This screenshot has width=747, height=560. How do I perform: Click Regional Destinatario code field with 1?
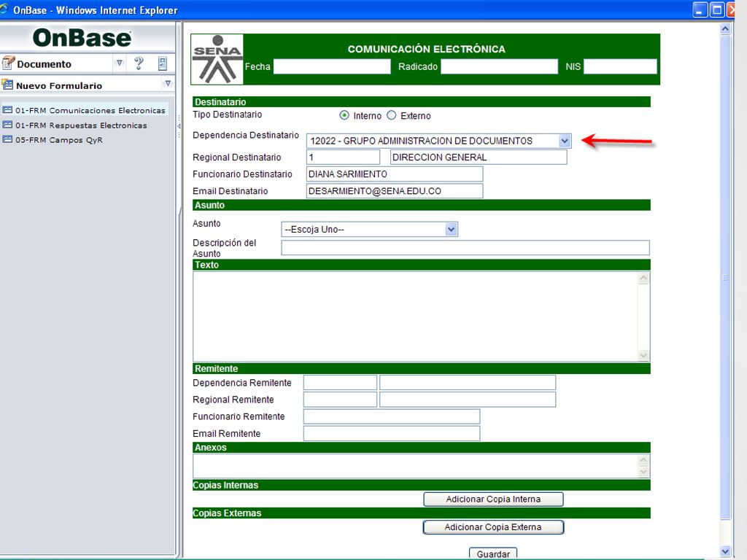coord(343,157)
